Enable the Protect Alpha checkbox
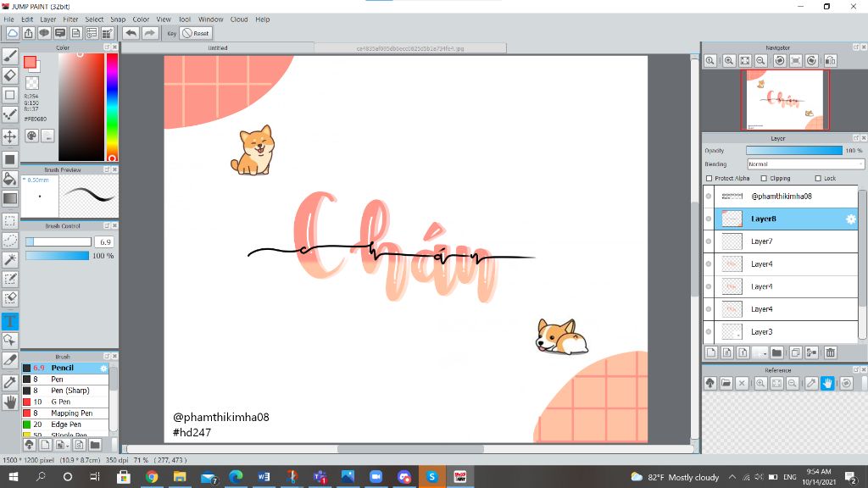Image resolution: width=868 pixels, height=488 pixels. point(709,178)
